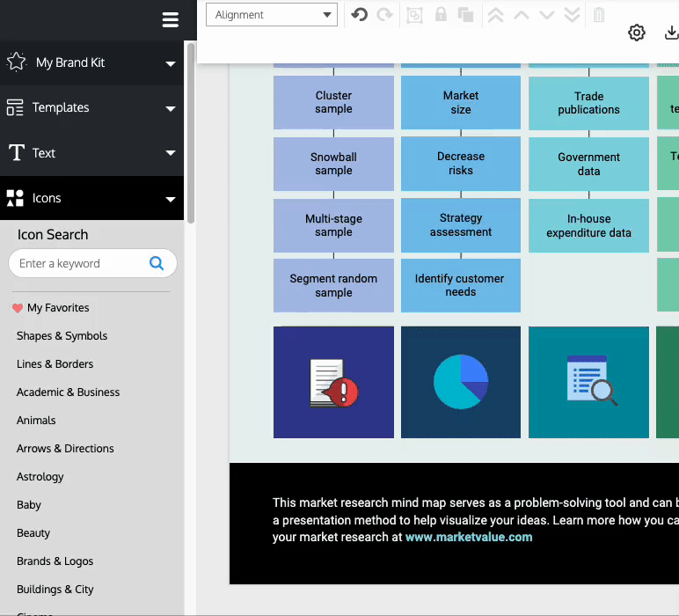Bring to front double-chevron up icon
The image size is (679, 616).
[495, 15]
